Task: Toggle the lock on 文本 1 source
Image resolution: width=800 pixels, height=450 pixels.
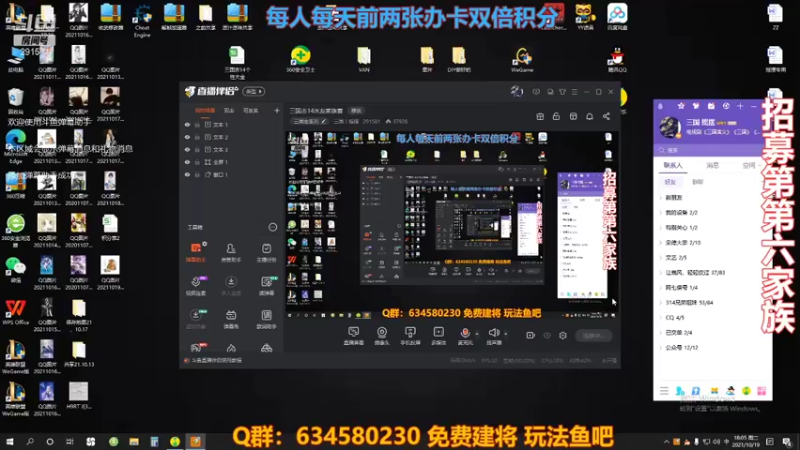Action: point(197,124)
